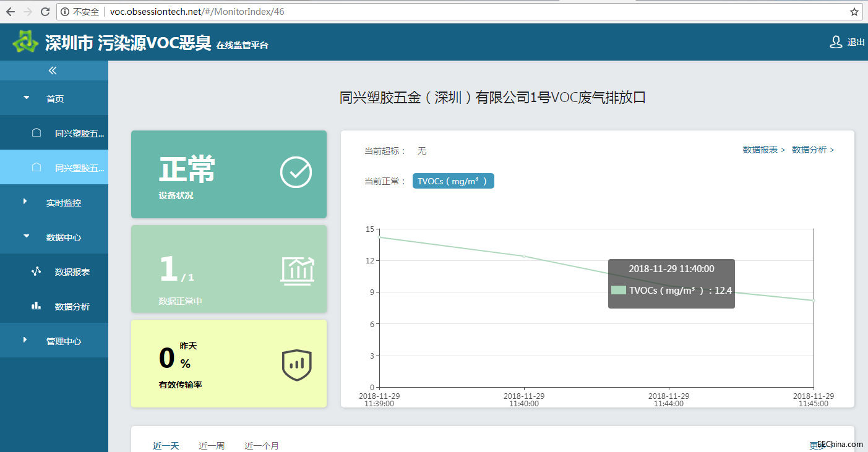Viewport: 868px width, 452px height.
Task: Click the shield icon on 有效传输率 card
Action: point(297,365)
